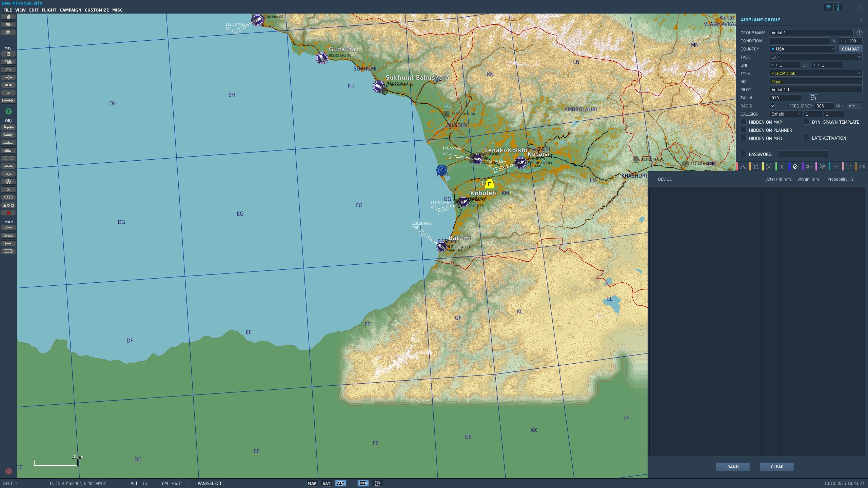Screen dimensions: 868x488
Task: Click the red delete X icon
Action: [8, 213]
